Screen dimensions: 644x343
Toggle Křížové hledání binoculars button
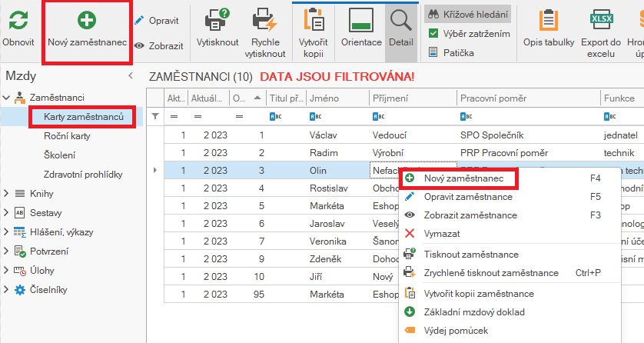click(x=468, y=15)
